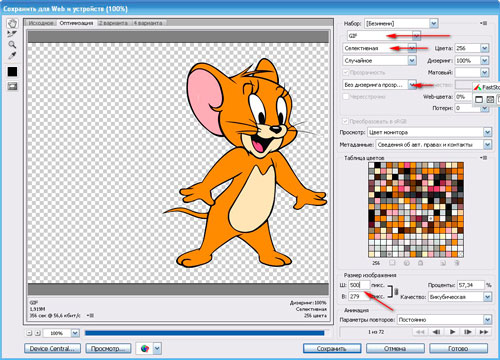
Task: Step to the previous animation frame
Action: [x=436, y=332]
